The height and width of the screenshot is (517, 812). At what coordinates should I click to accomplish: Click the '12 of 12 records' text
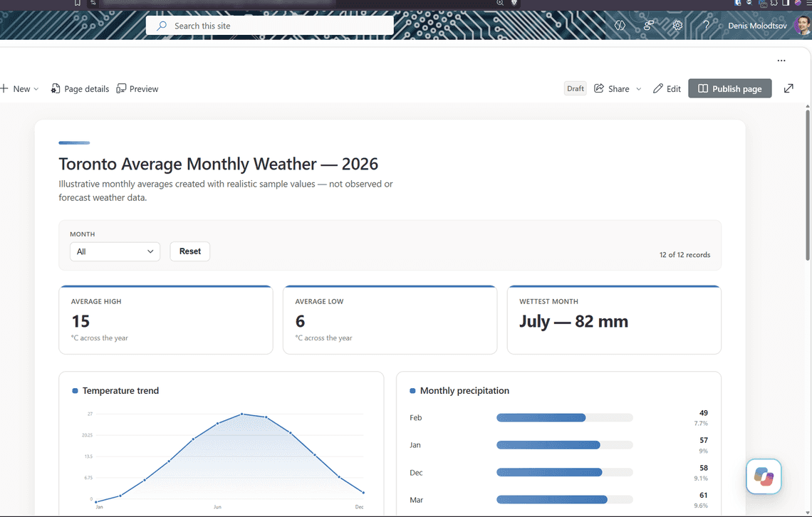(685, 255)
